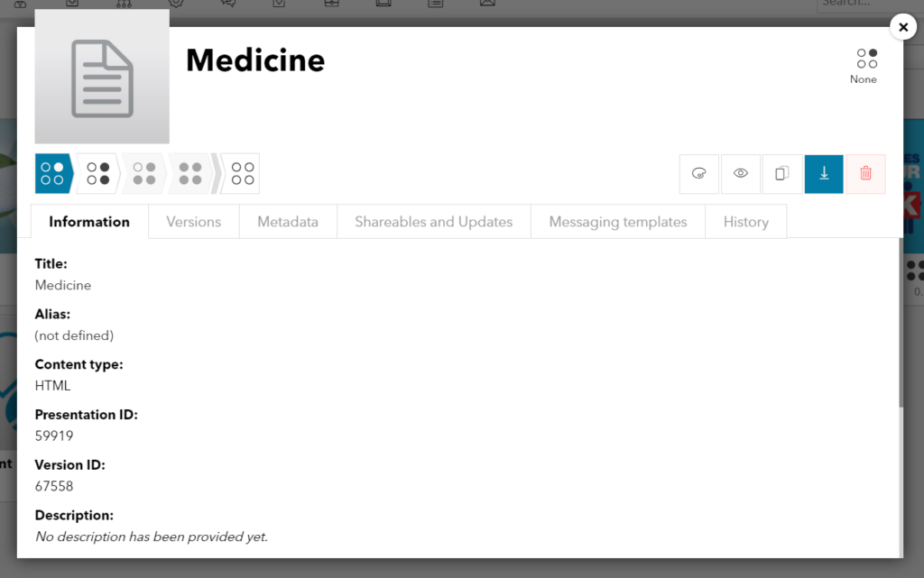Click the edit link icon button
This screenshot has height=578, width=924.
pyautogui.click(x=699, y=174)
